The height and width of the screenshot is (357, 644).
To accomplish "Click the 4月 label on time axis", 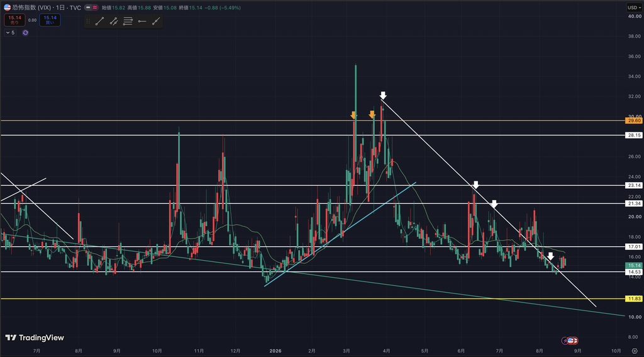I will coord(386,351).
